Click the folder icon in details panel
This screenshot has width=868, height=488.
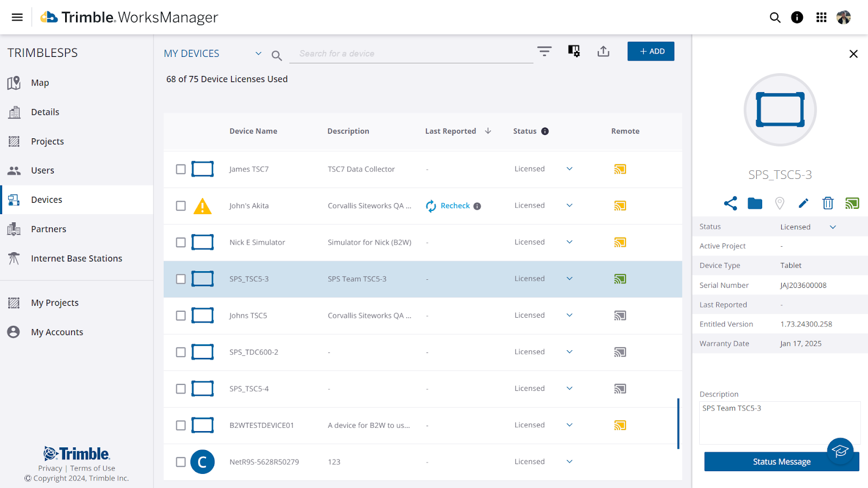(x=755, y=203)
